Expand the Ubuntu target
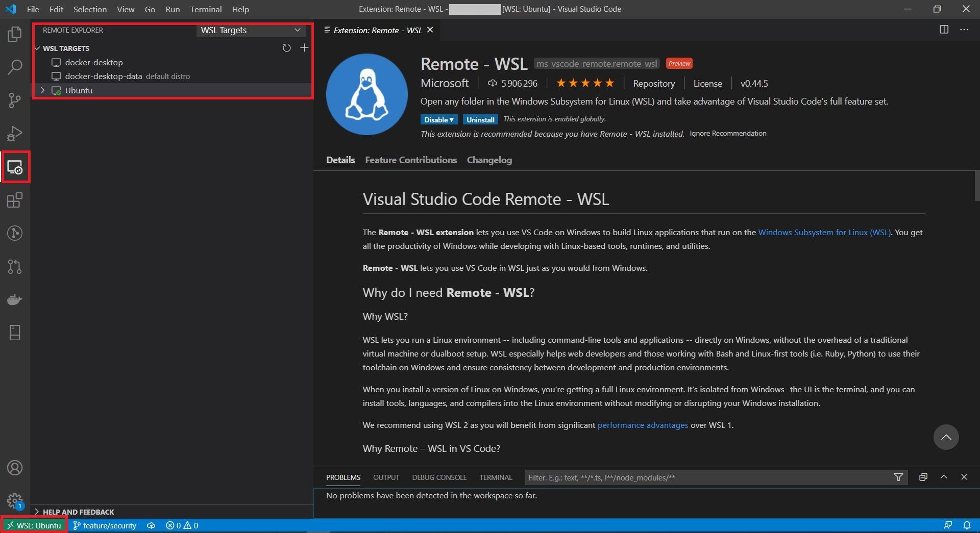This screenshot has height=533, width=980. tap(42, 90)
